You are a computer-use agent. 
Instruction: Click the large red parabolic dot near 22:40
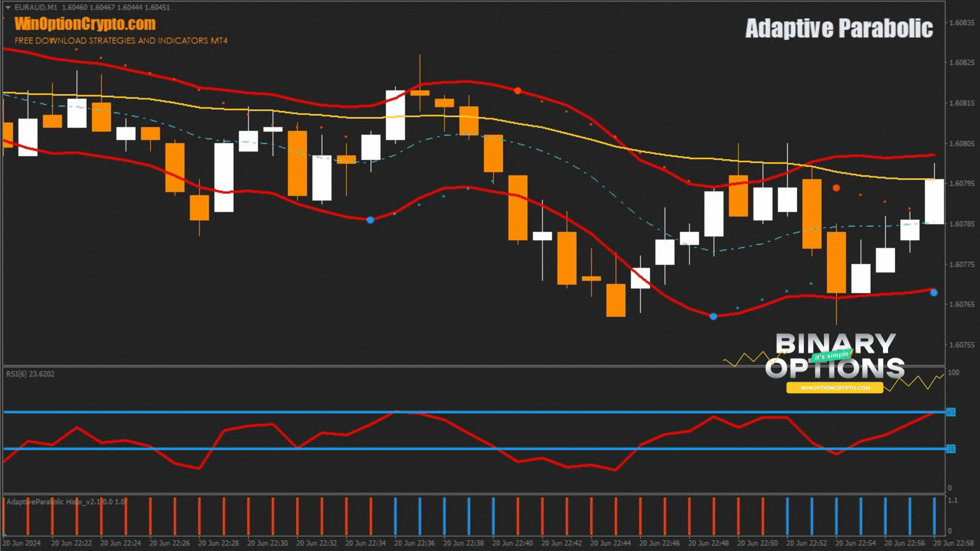click(518, 91)
